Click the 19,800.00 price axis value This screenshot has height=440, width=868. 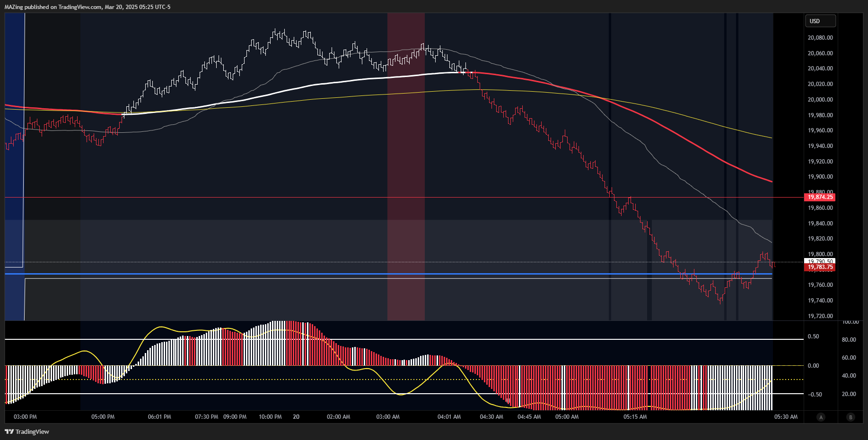click(x=820, y=254)
